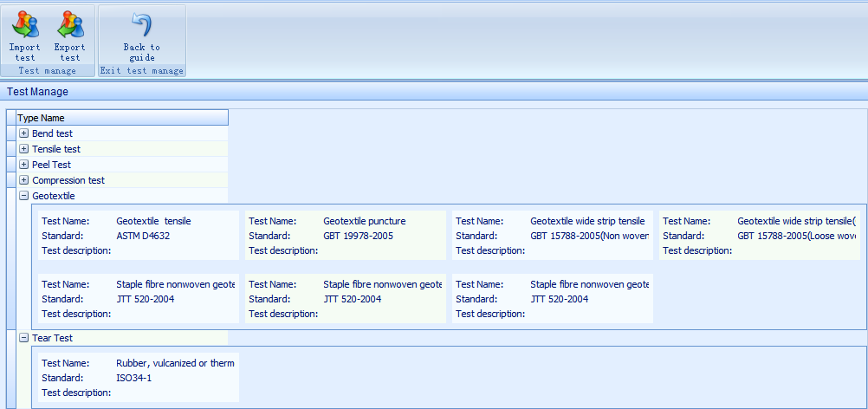The height and width of the screenshot is (409, 868).
Task: Select the Tensile test tree row label
Action: tap(56, 149)
